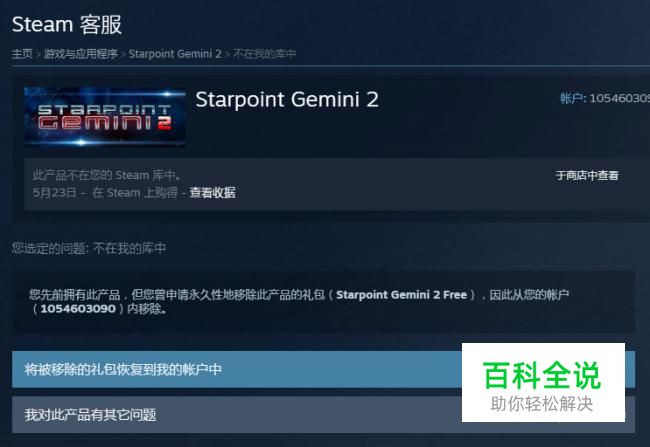Click the 百科全说 green watermark logo
Image resolution: width=650 pixels, height=447 pixels.
(542, 375)
